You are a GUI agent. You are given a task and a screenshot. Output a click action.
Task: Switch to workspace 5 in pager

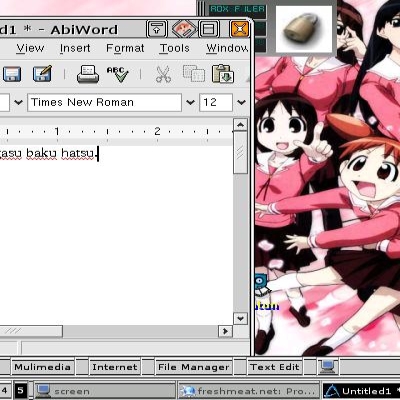tap(21, 390)
